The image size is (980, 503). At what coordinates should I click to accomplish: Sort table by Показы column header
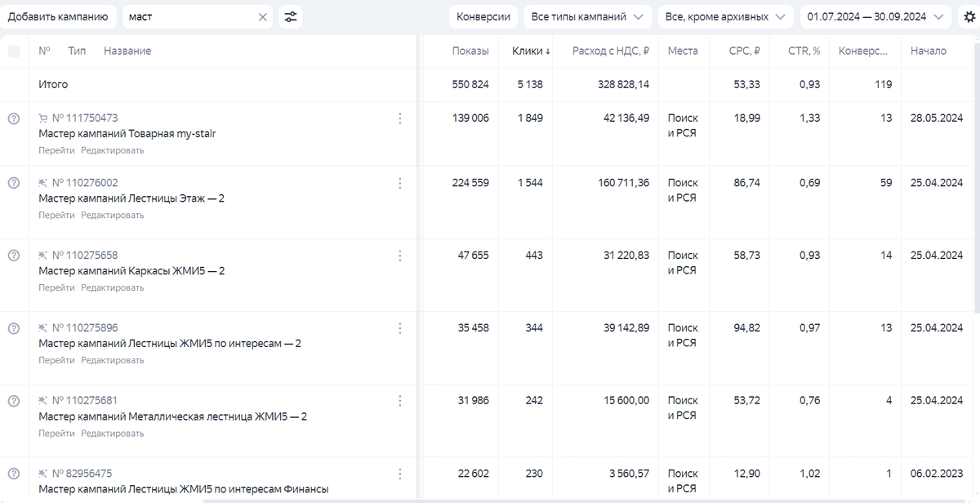470,51
